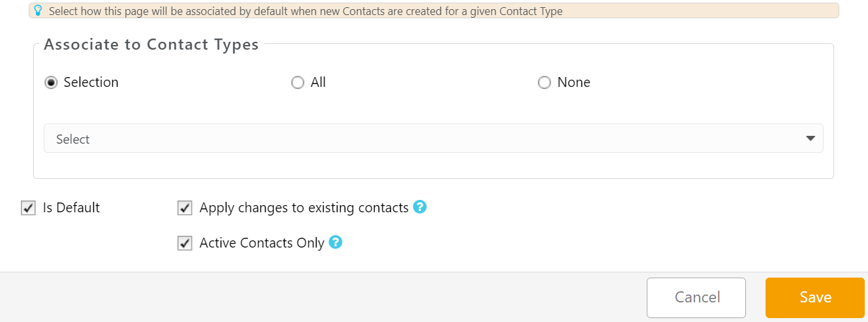
Task: Click the "Apply changes to existing contacts" label
Action: [304, 208]
